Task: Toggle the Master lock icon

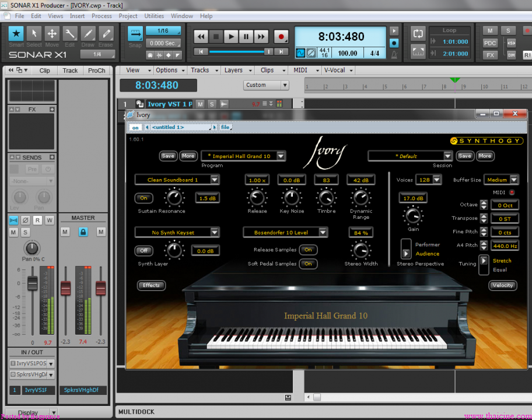Action: click(83, 232)
